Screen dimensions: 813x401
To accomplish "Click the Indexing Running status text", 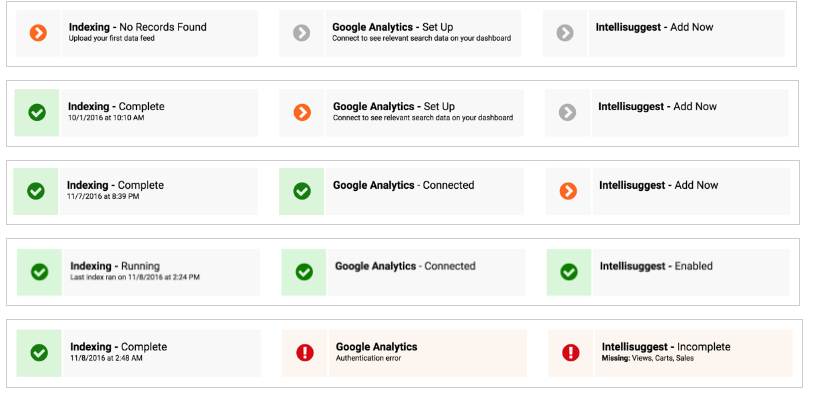I will click(x=115, y=266).
